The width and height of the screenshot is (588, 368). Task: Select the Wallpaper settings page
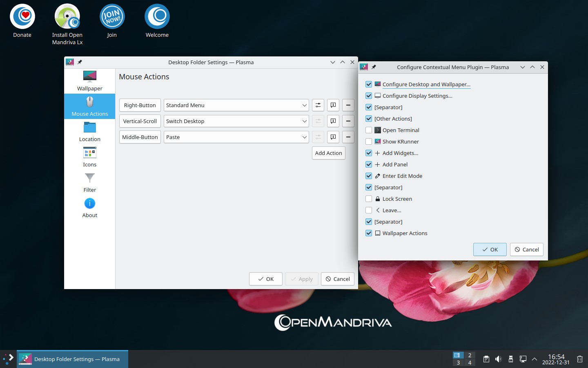[90, 81]
